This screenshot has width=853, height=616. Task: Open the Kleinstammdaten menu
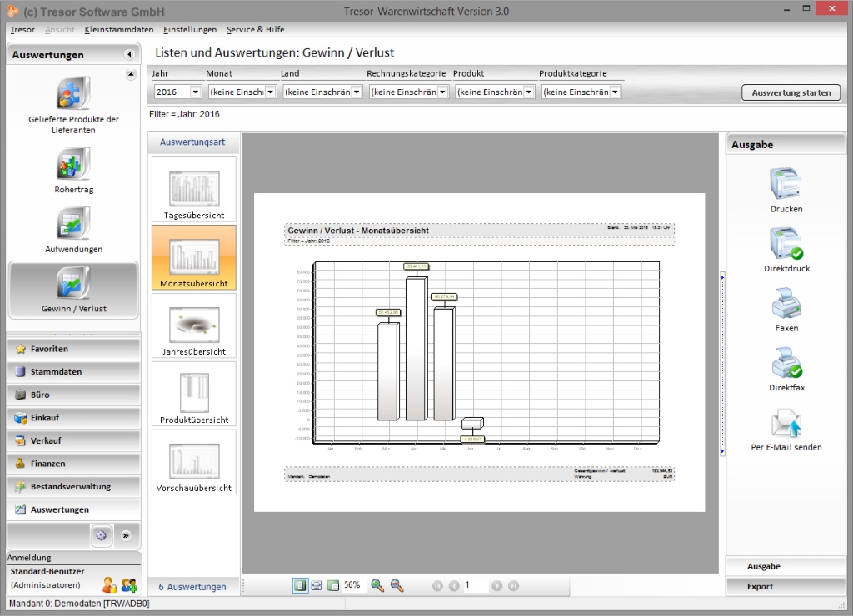click(x=119, y=30)
